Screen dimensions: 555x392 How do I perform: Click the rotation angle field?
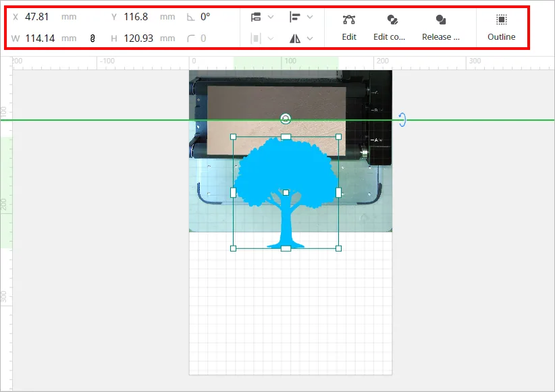pyautogui.click(x=205, y=17)
